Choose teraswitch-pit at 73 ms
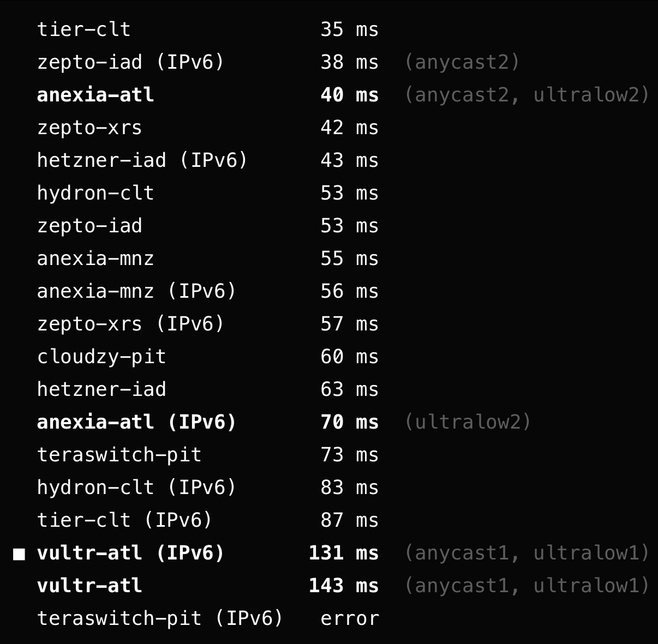 (119, 455)
